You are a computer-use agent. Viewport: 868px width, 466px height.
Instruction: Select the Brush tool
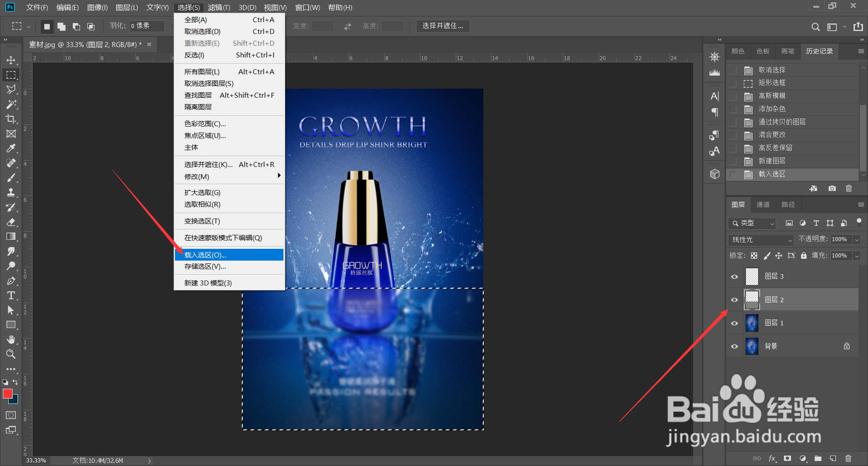pos(11,178)
